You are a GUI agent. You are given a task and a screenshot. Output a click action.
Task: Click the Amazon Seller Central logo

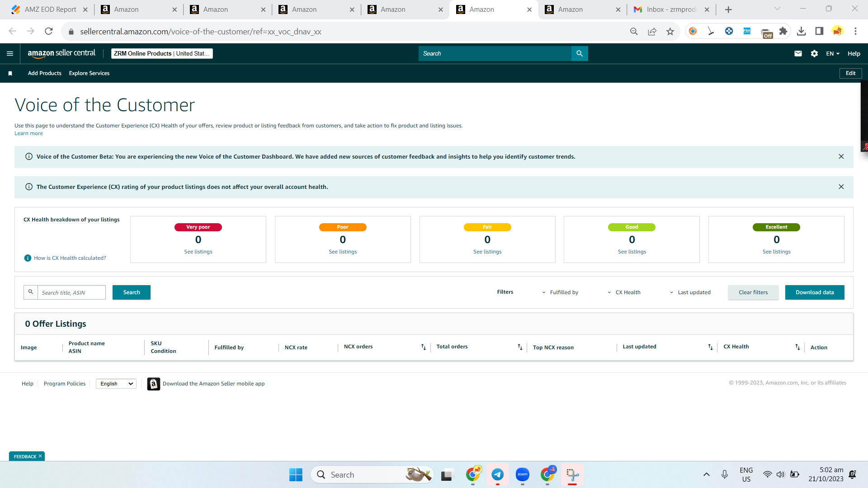(x=61, y=53)
